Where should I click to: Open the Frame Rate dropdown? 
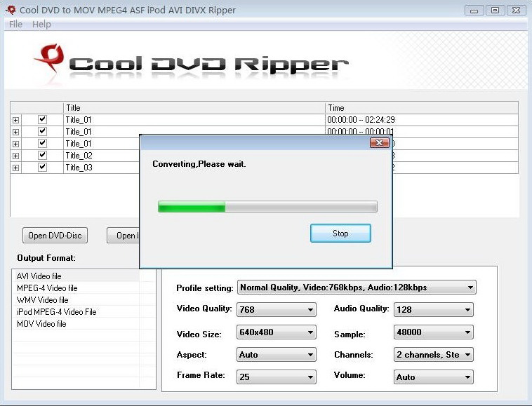click(277, 377)
